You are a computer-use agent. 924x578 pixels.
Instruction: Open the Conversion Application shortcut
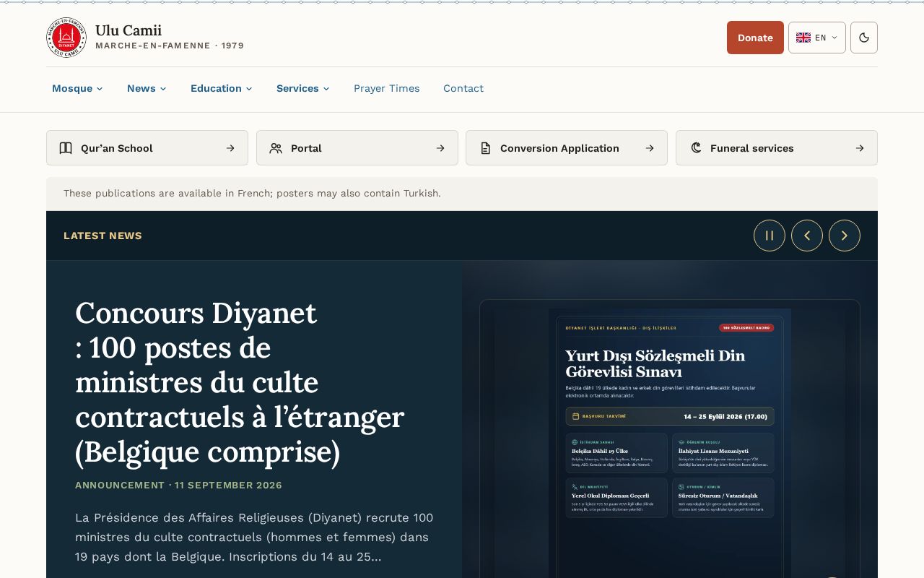(567, 148)
